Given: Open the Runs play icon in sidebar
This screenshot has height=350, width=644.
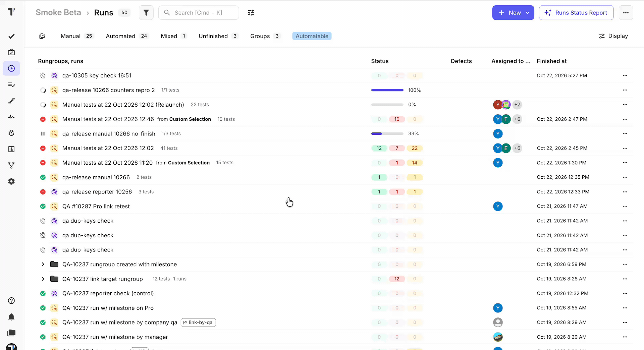Looking at the screenshot, I should coord(11,68).
